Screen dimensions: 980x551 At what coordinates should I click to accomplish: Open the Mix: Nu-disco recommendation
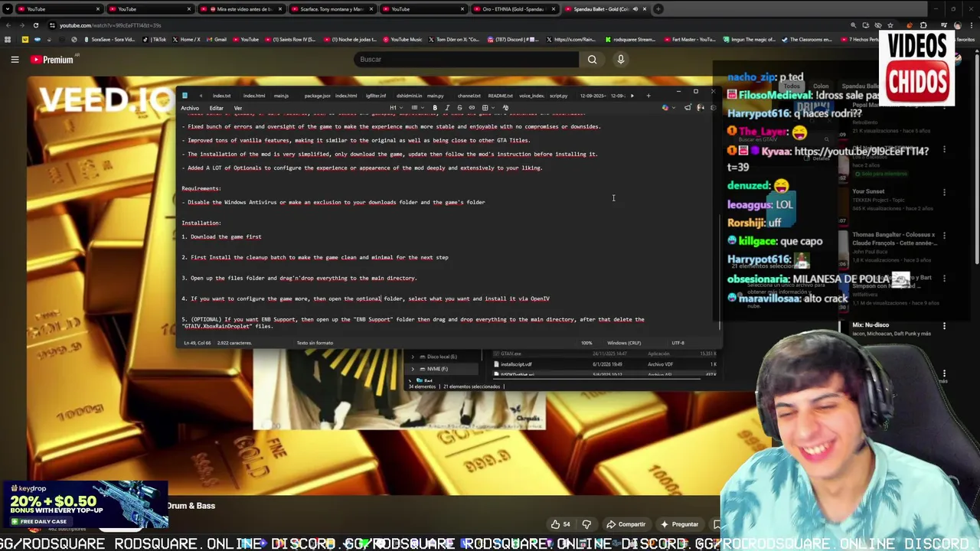point(870,325)
